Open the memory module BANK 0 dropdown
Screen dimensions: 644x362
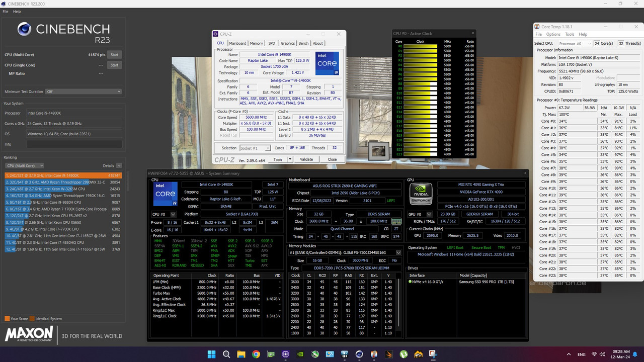tap(398, 252)
